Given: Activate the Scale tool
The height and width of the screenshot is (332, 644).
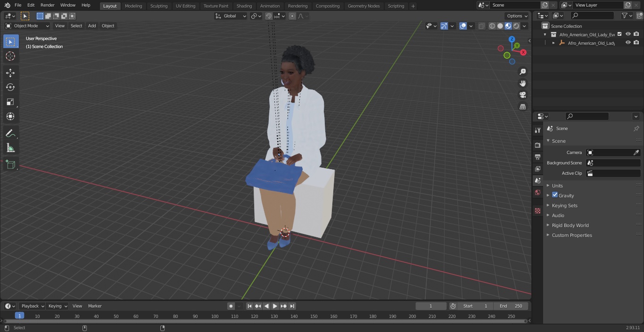Looking at the screenshot, I should (x=10, y=102).
